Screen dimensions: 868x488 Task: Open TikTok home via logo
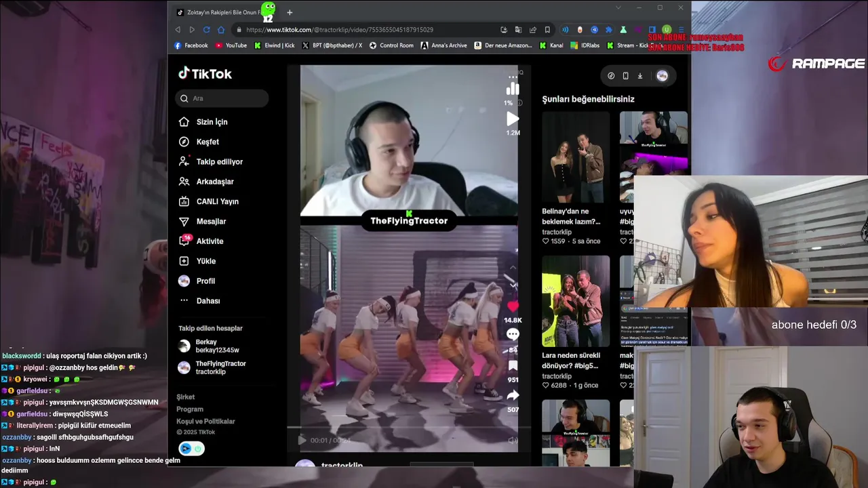pos(205,74)
